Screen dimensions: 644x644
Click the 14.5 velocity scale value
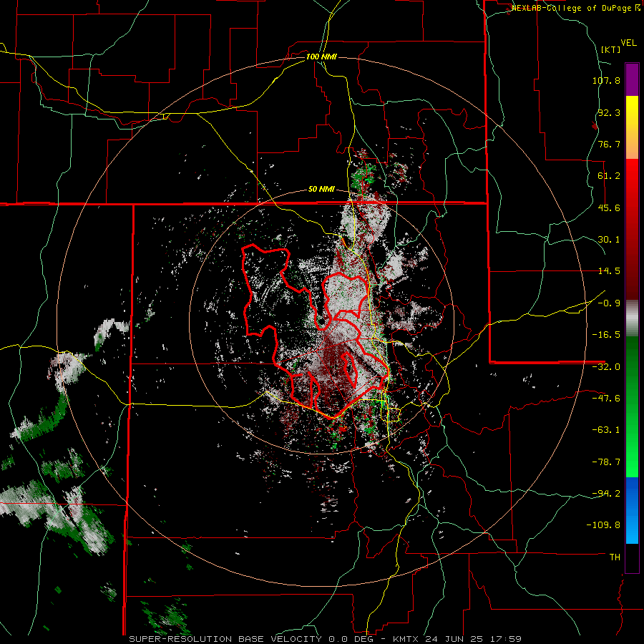click(609, 271)
